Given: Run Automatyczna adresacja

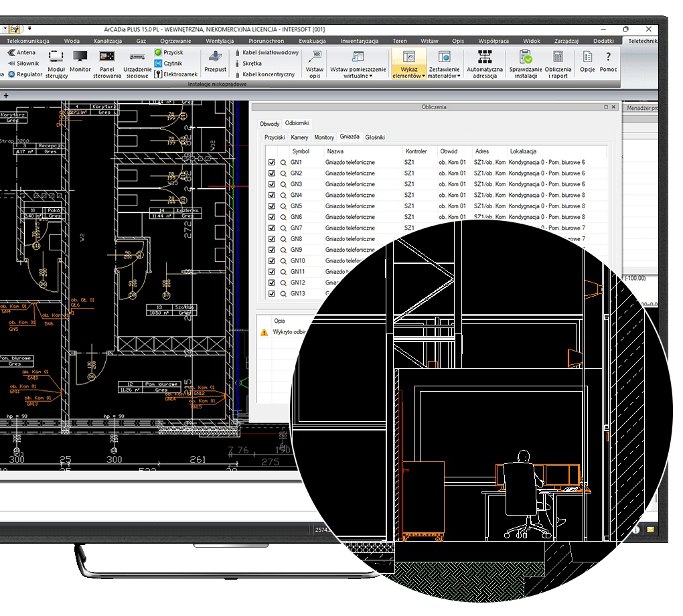Looking at the screenshot, I should coord(484,64).
